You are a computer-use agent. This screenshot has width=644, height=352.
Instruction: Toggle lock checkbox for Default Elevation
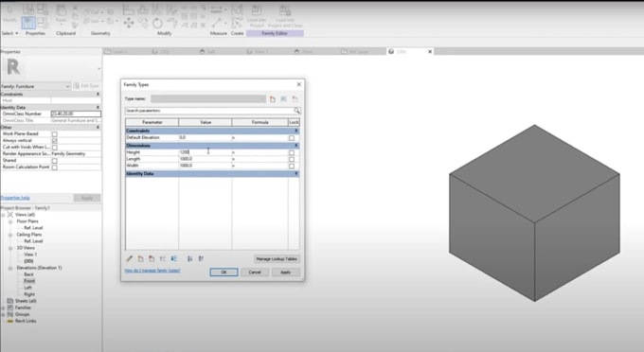pos(292,138)
